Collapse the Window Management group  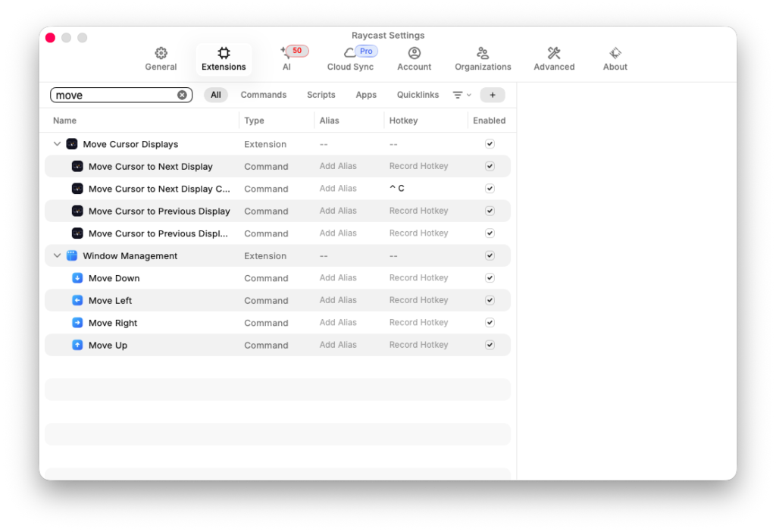point(57,256)
